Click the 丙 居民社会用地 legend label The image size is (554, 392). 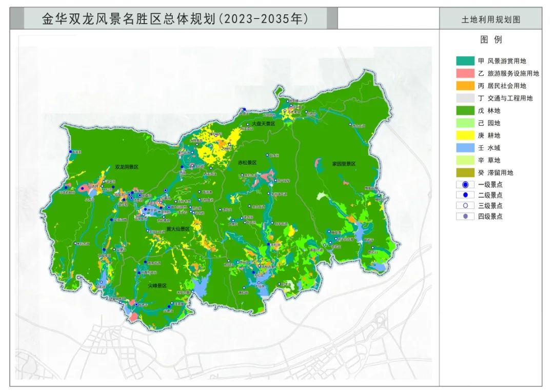pos(502,86)
